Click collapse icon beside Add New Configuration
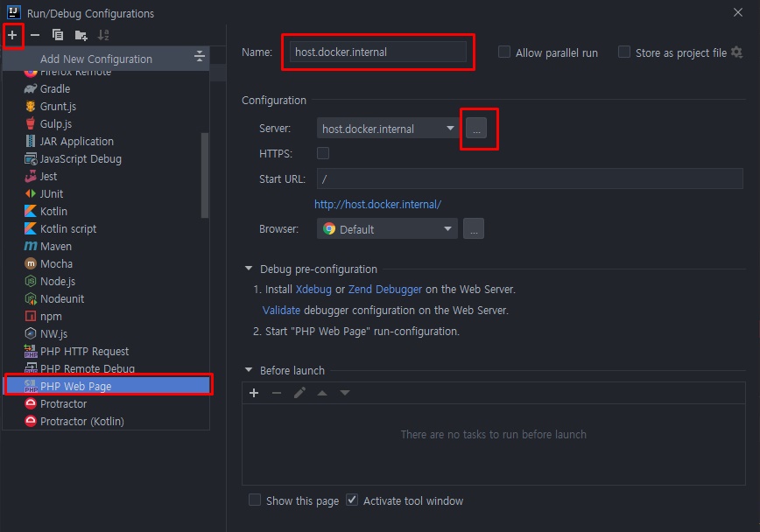Image resolution: width=760 pixels, height=532 pixels. click(200, 56)
